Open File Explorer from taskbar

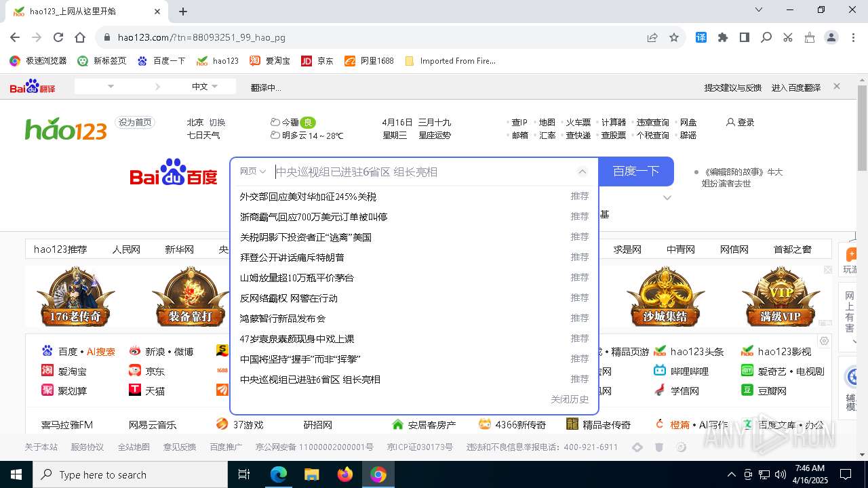click(311, 474)
